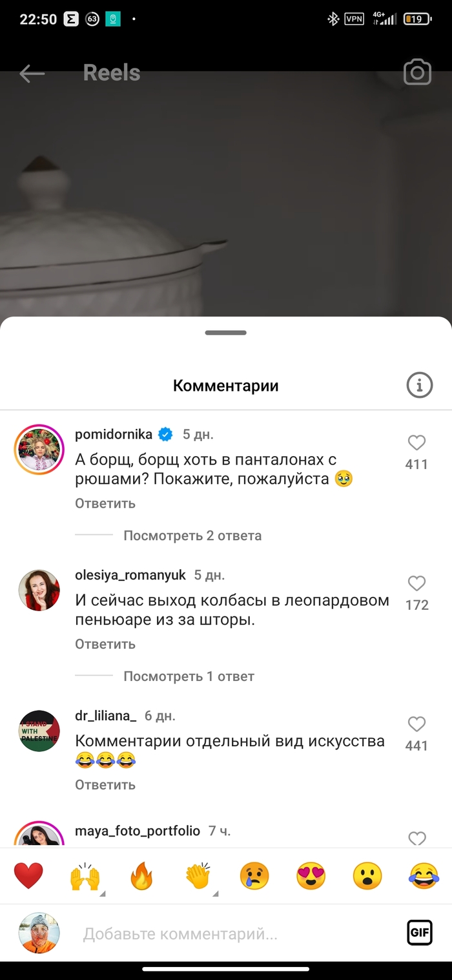Insert the laughing with tears emoji
452x980 pixels.
[424, 877]
